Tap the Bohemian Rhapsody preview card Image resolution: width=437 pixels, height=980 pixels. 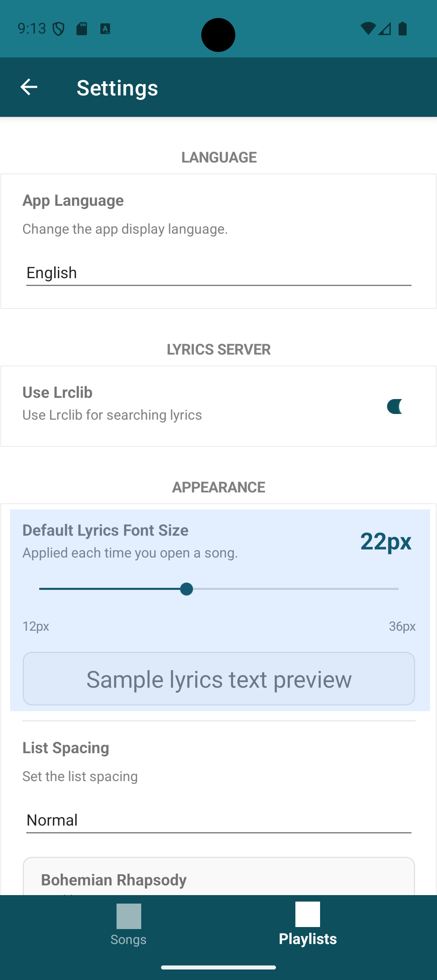218,877
